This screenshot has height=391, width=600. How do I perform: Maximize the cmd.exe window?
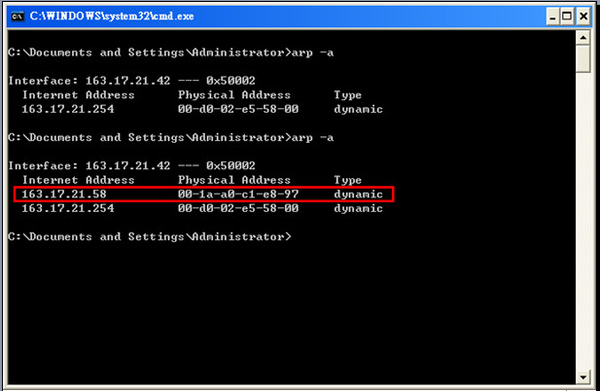coord(567,17)
